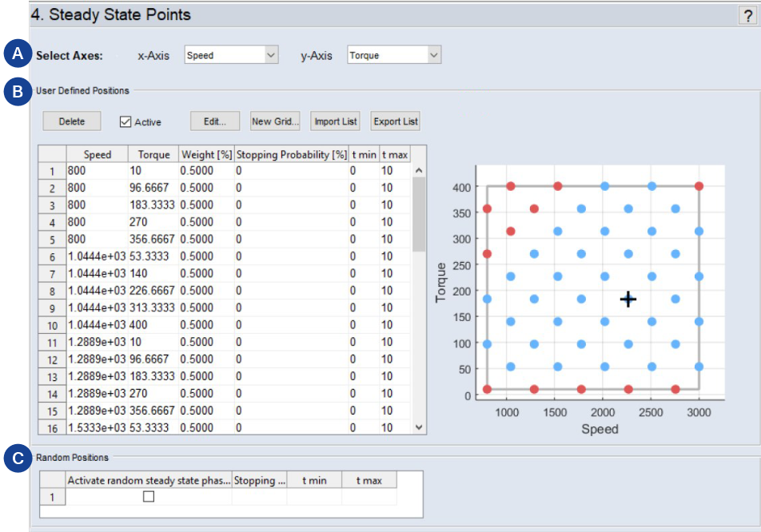This screenshot has width=761, height=532.
Task: Click the black crosshair marker on plot
Action: pyautogui.click(x=628, y=299)
